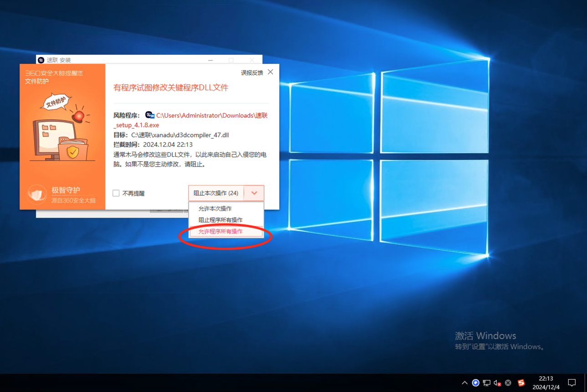Open the Windows notification center icon
587x392 pixels.
tap(572, 383)
